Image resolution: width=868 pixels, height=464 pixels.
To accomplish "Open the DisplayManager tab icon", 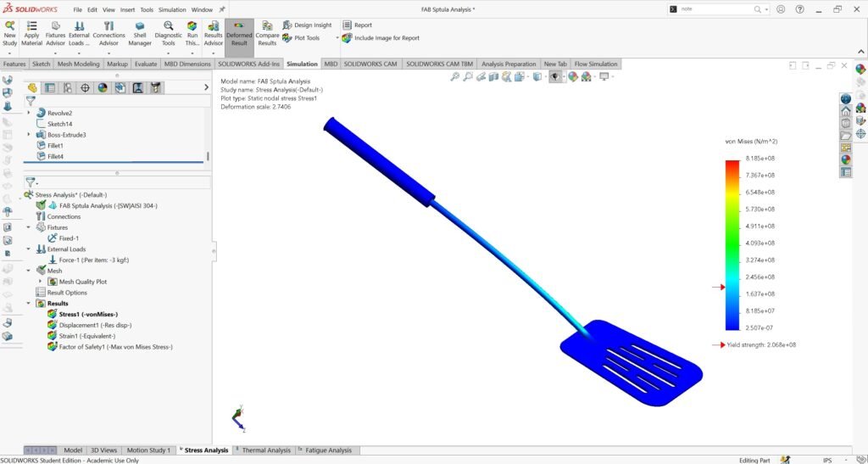I will pyautogui.click(x=103, y=87).
